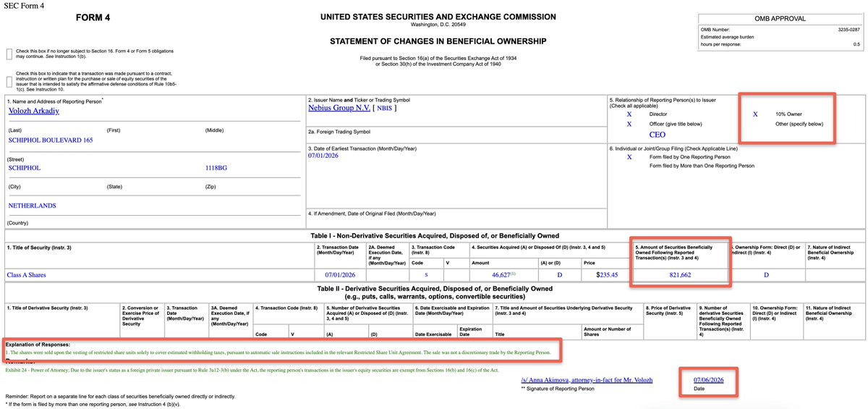Click transaction code 'S' in the Class A Shares row
The height and width of the screenshot is (409, 868).
coord(426,275)
